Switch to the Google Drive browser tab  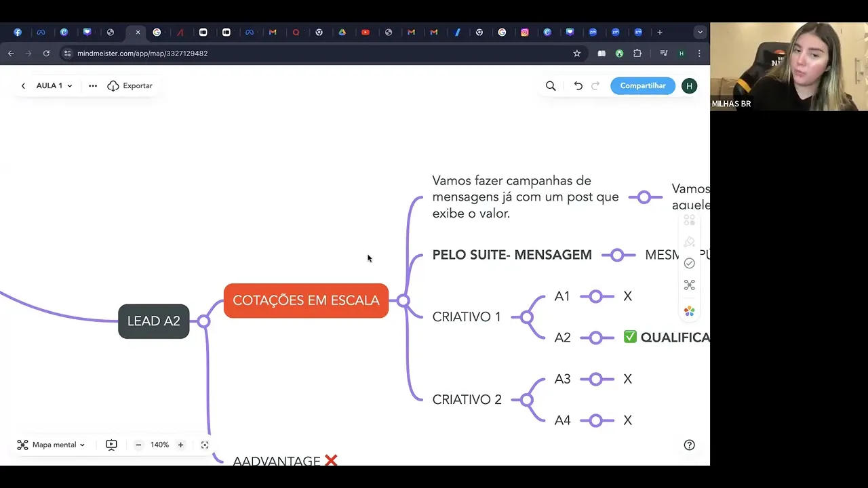(x=342, y=32)
